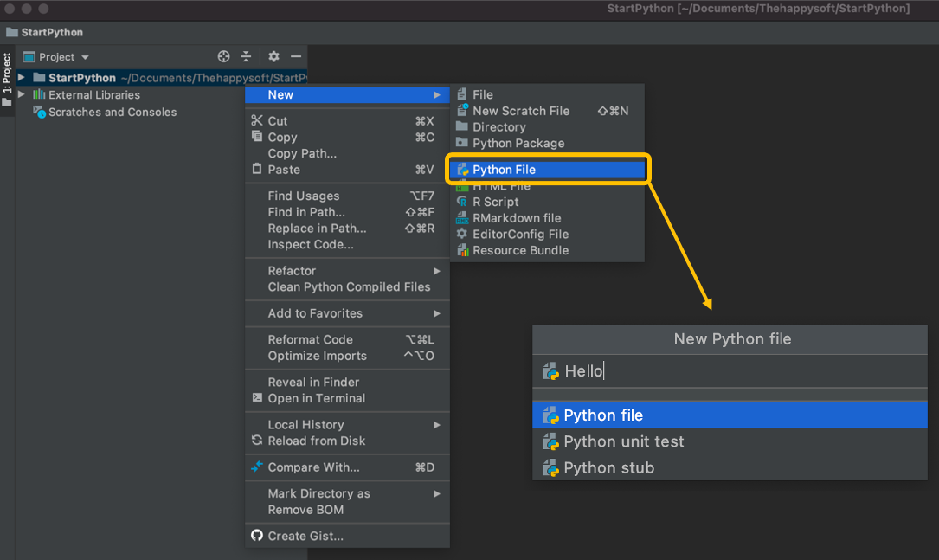The image size is (939, 560).
Task: Click the Python stub template icon
Action: pos(551,467)
